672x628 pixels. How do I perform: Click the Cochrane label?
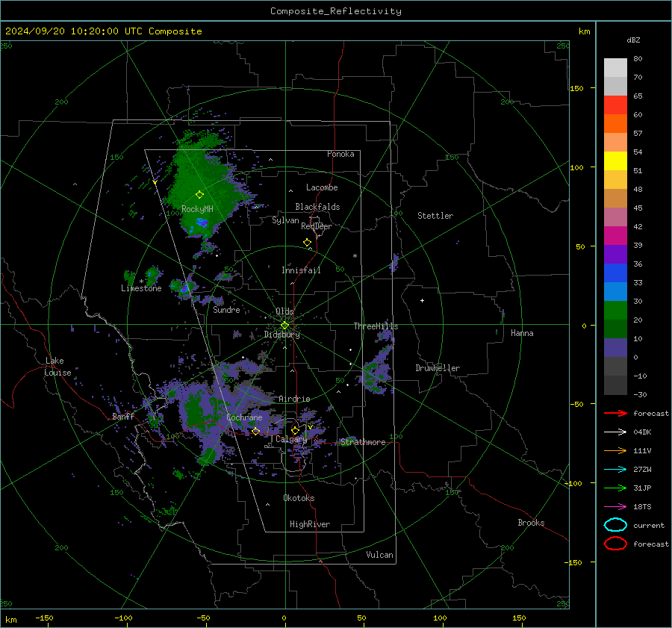(244, 417)
